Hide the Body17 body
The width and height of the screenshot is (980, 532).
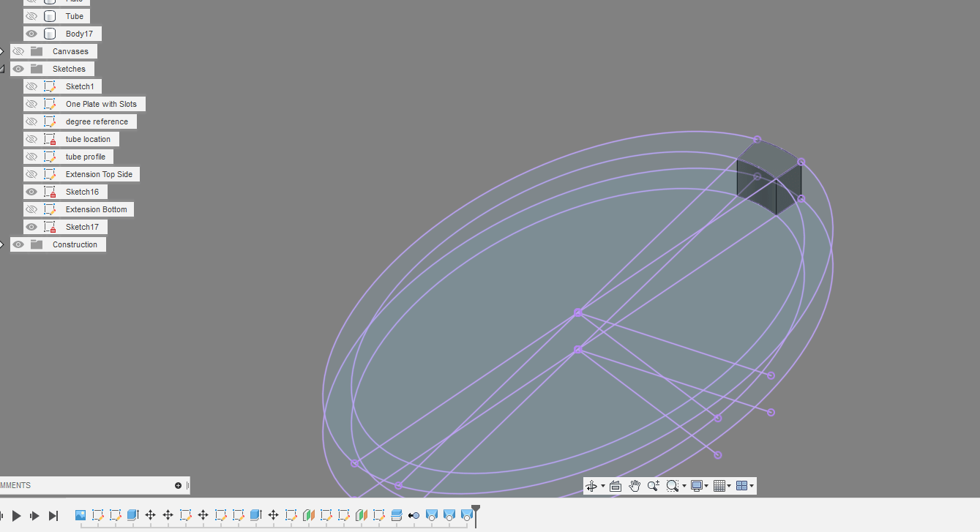[31, 34]
